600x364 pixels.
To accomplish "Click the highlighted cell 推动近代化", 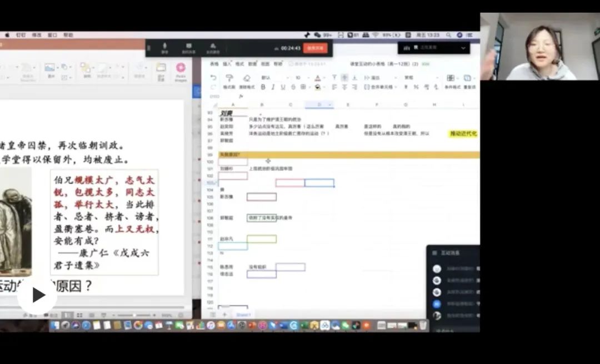I will 463,133.
